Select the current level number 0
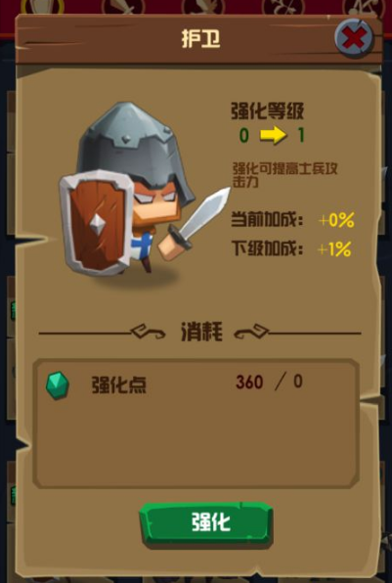 click(x=243, y=136)
